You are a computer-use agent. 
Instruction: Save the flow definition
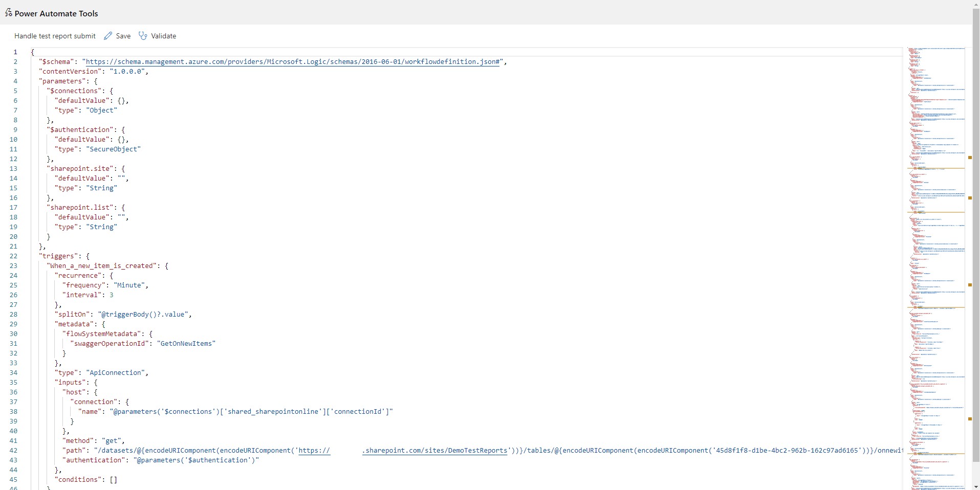[117, 36]
